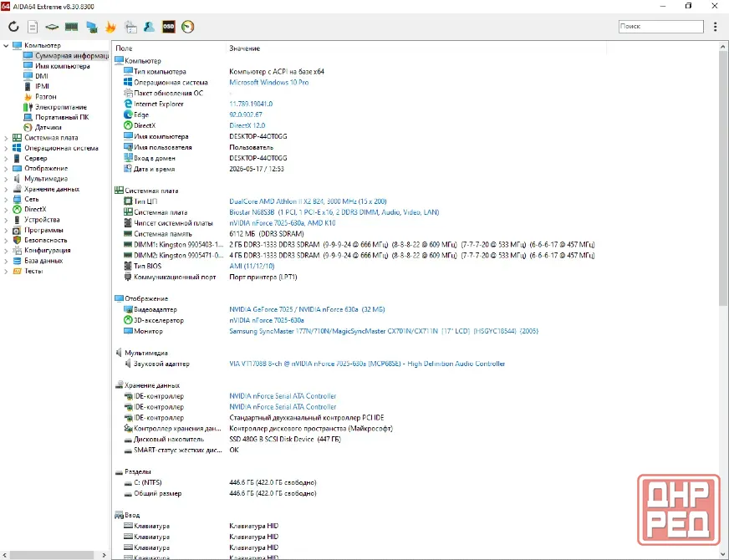This screenshot has width=729, height=560.
Task: Select the Дисковый накопитель row
Action: tap(232, 439)
